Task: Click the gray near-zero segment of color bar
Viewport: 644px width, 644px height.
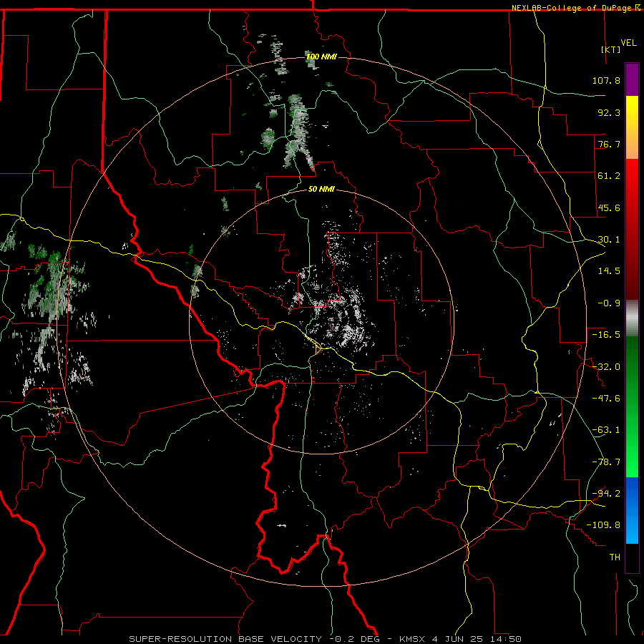Action: (x=632, y=318)
